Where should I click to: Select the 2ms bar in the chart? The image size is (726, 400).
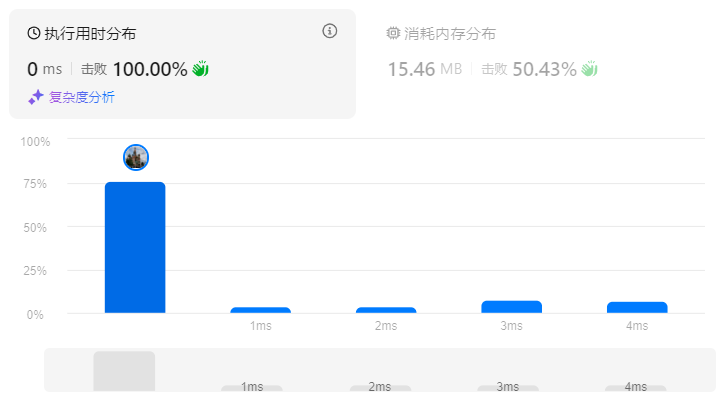386,310
